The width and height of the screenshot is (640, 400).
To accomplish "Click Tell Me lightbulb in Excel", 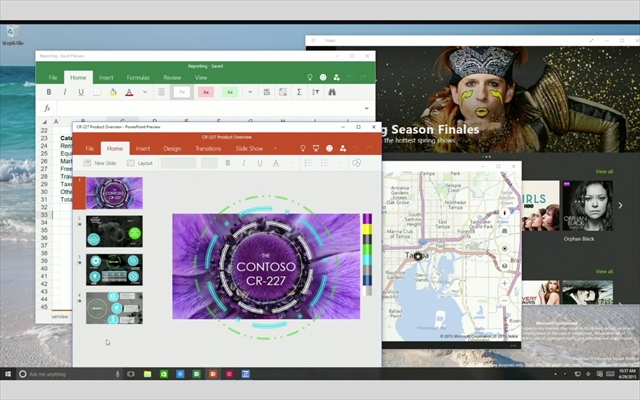I will tap(310, 77).
